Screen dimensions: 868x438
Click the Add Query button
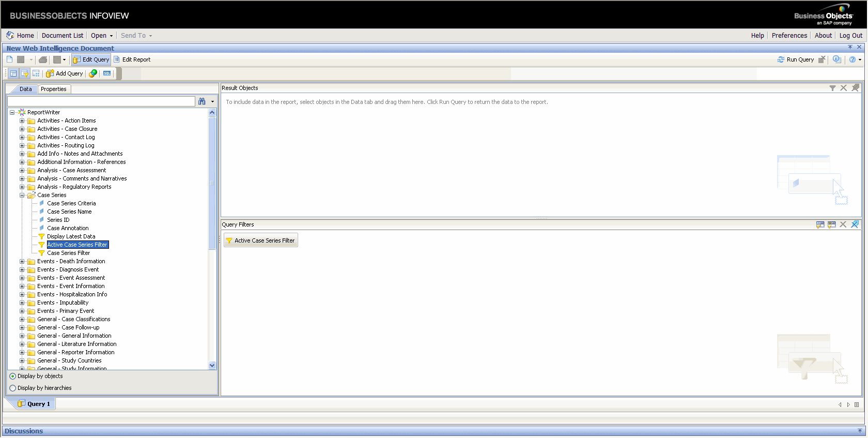pos(65,73)
